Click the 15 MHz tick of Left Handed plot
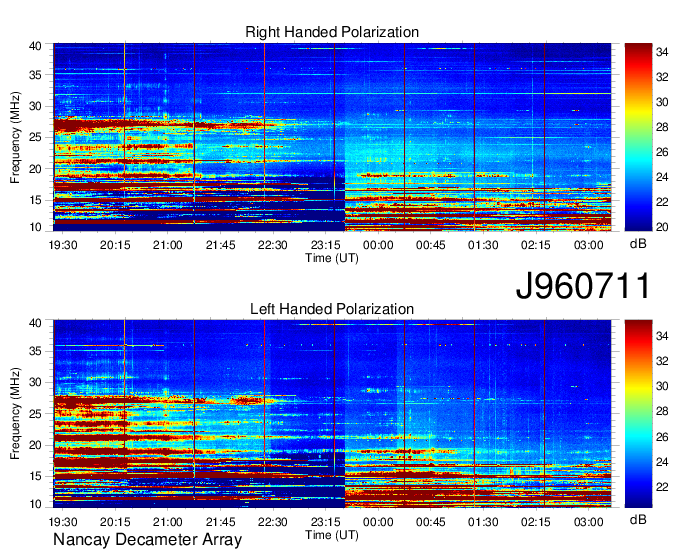 pyautogui.click(x=35, y=476)
